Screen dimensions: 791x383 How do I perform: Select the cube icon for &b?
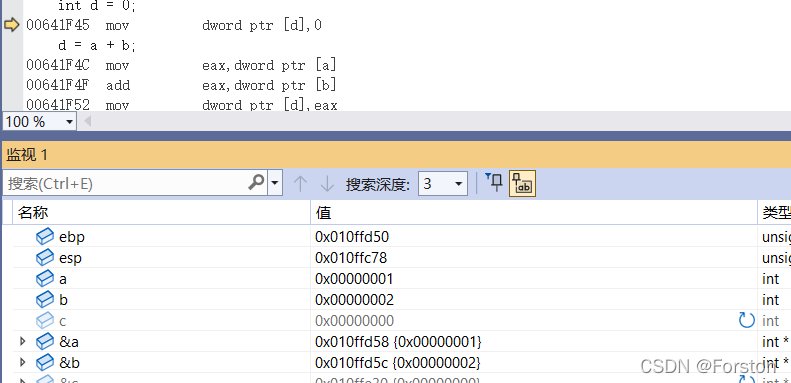pos(45,362)
